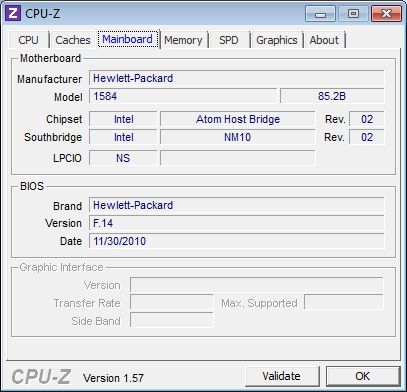Click the Max. Supported field
Viewport: 407px width, 392px height.
(344, 303)
